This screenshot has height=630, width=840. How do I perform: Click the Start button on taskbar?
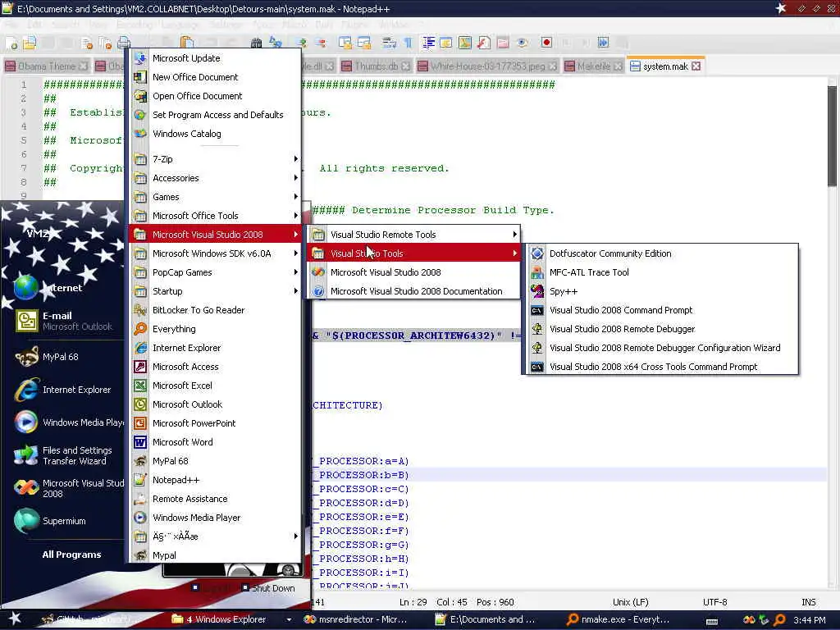pyautogui.click(x=15, y=619)
